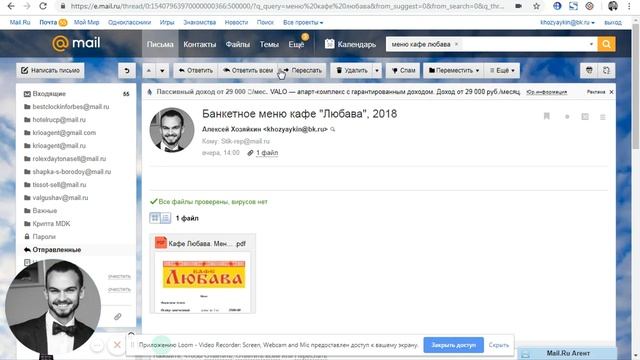
Task: Click Закрыть доступ in Loom sharing bar
Action: [x=453, y=345]
